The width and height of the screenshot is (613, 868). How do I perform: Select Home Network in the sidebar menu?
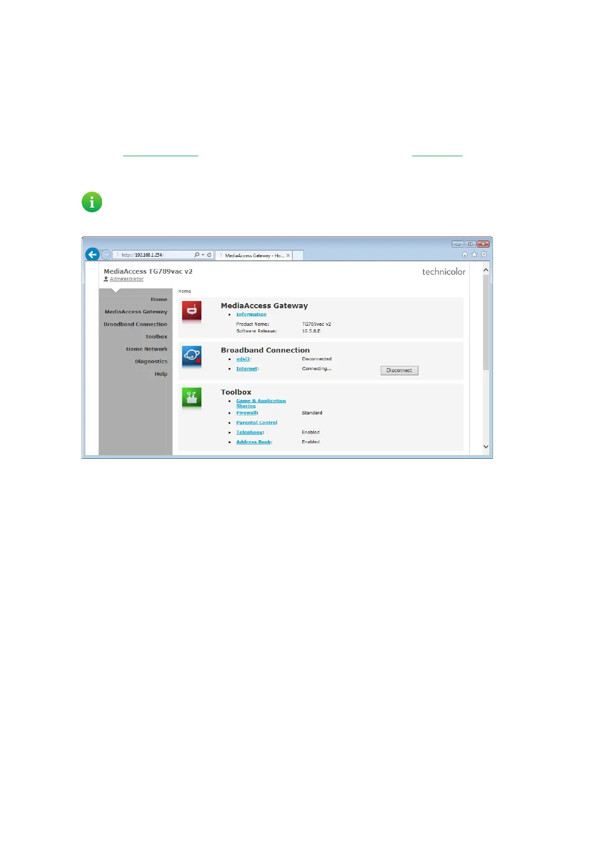coord(147,349)
